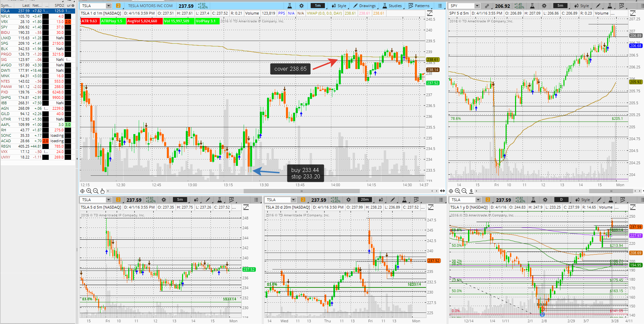Select the AAPL row in the watchlist

38,125
